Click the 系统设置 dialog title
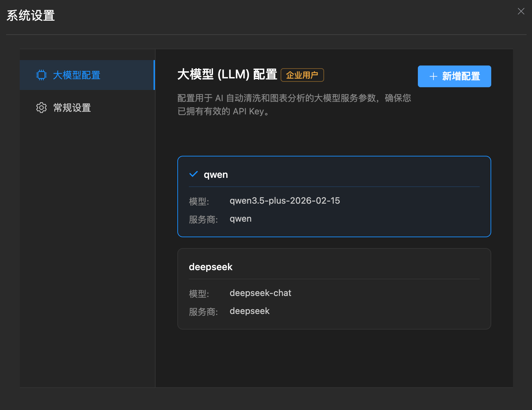532x410 pixels. coord(31,16)
